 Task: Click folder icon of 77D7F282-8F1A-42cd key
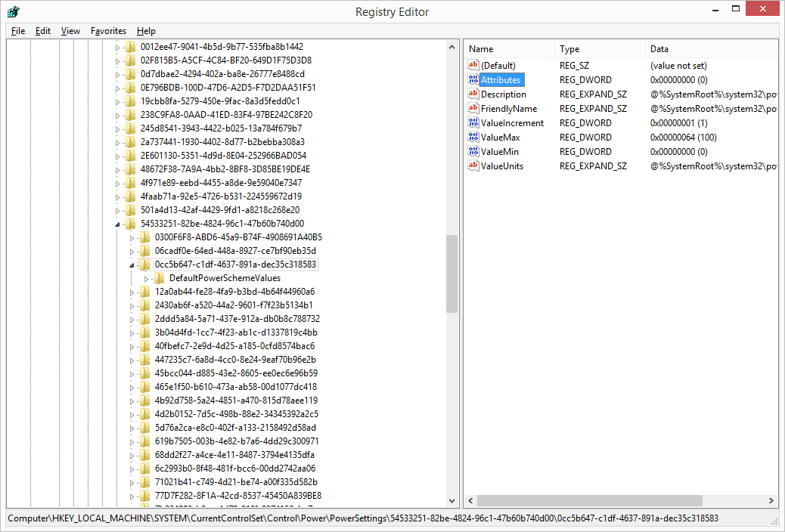(x=145, y=496)
